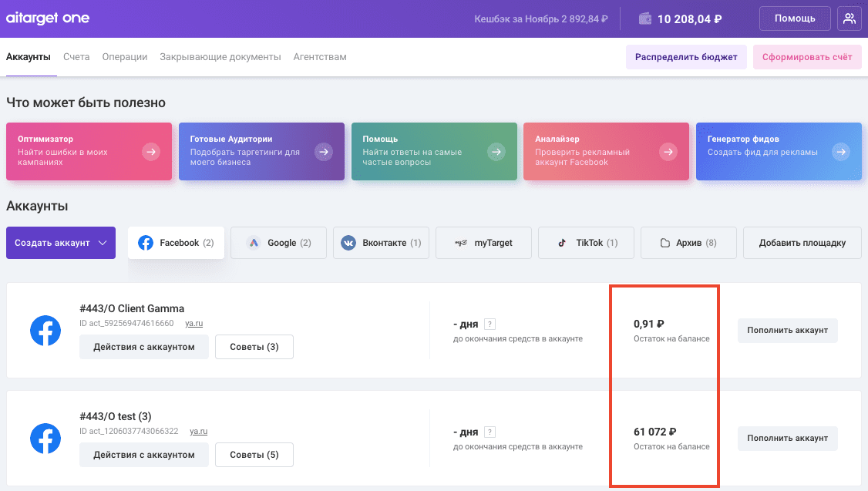The image size is (868, 491).
Task: Click the question mark help icon for Client Gamma
Action: pyautogui.click(x=490, y=324)
